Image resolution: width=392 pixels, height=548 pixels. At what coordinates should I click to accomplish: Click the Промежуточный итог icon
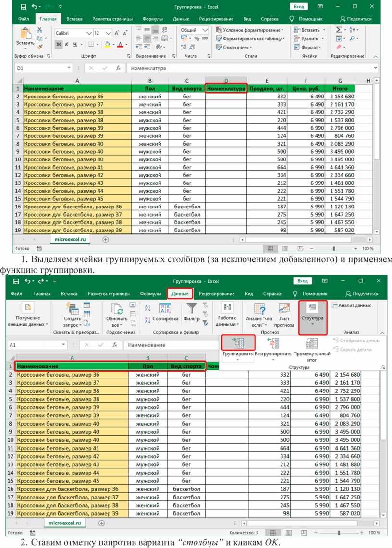(x=312, y=343)
